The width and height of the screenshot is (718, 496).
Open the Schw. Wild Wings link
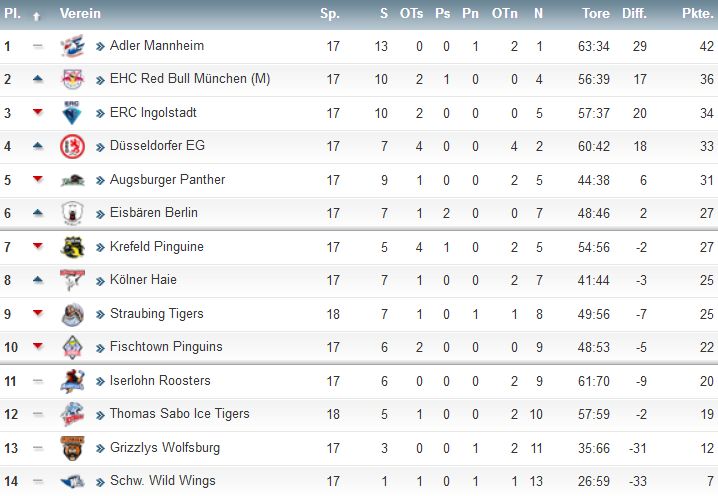[x=163, y=480]
